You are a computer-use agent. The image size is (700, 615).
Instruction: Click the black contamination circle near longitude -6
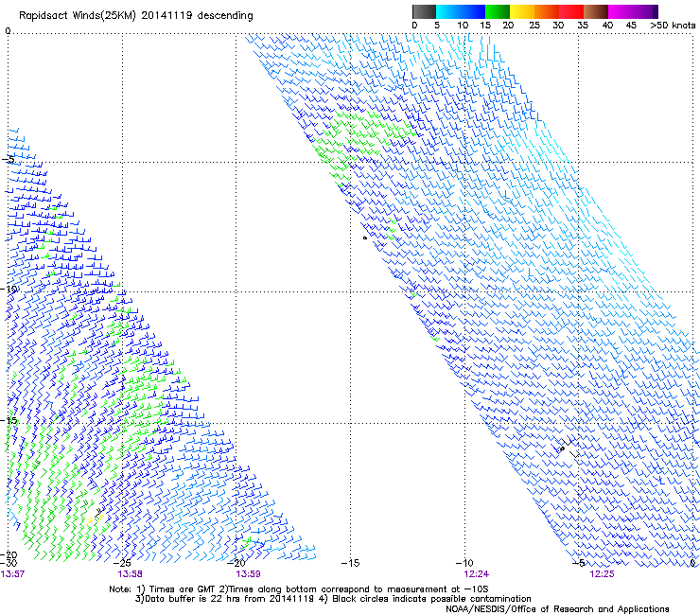563,448
